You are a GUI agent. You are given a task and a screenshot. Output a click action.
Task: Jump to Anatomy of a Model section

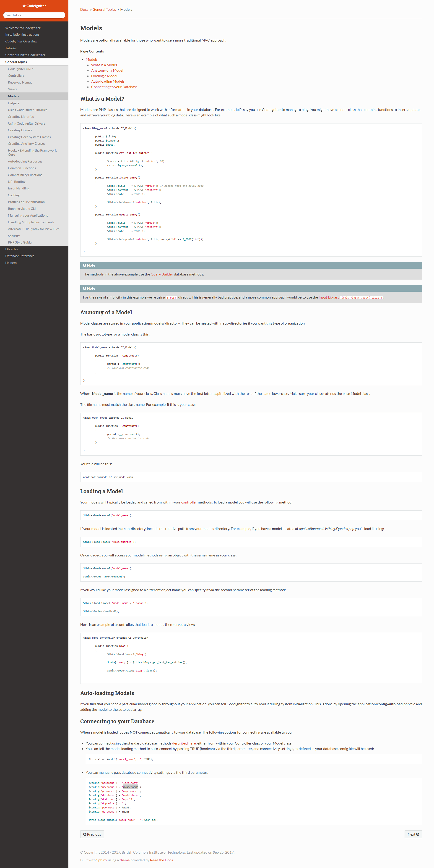click(x=107, y=71)
